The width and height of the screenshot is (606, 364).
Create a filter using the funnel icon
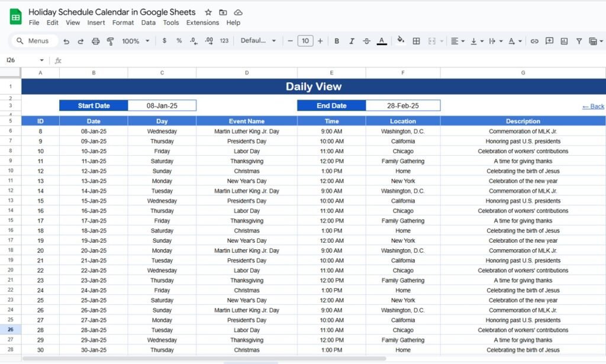(x=577, y=41)
